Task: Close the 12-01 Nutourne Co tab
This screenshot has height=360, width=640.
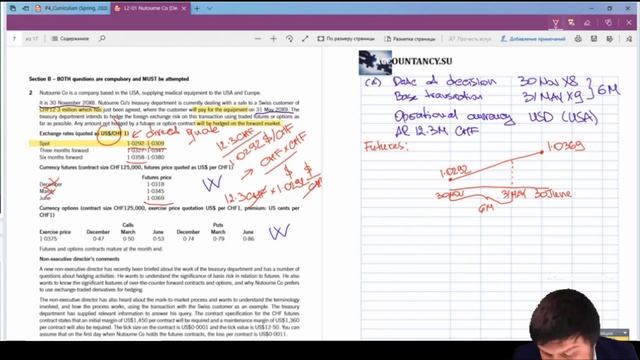Action: (184, 8)
